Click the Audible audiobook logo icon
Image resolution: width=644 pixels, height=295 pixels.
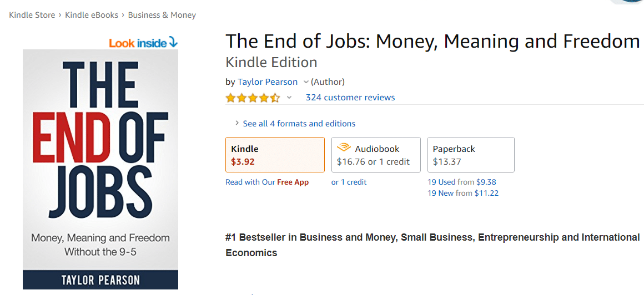pyautogui.click(x=344, y=148)
